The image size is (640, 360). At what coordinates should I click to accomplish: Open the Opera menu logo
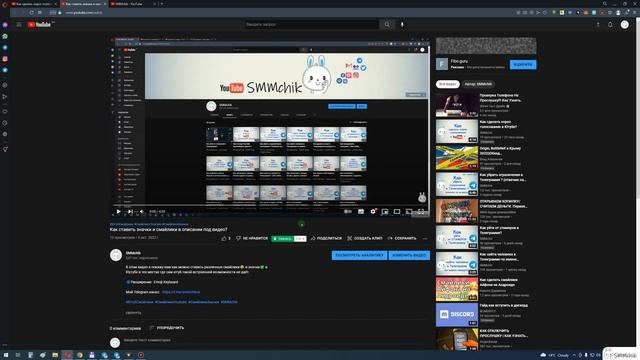5,4
